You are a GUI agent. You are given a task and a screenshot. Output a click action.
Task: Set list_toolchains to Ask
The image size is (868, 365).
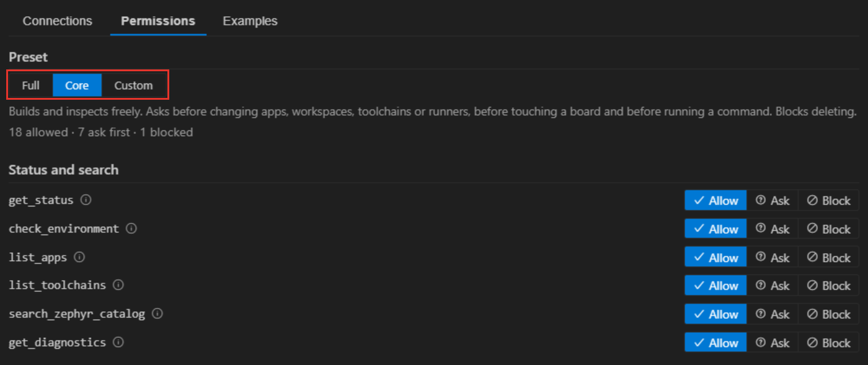pyautogui.click(x=773, y=285)
